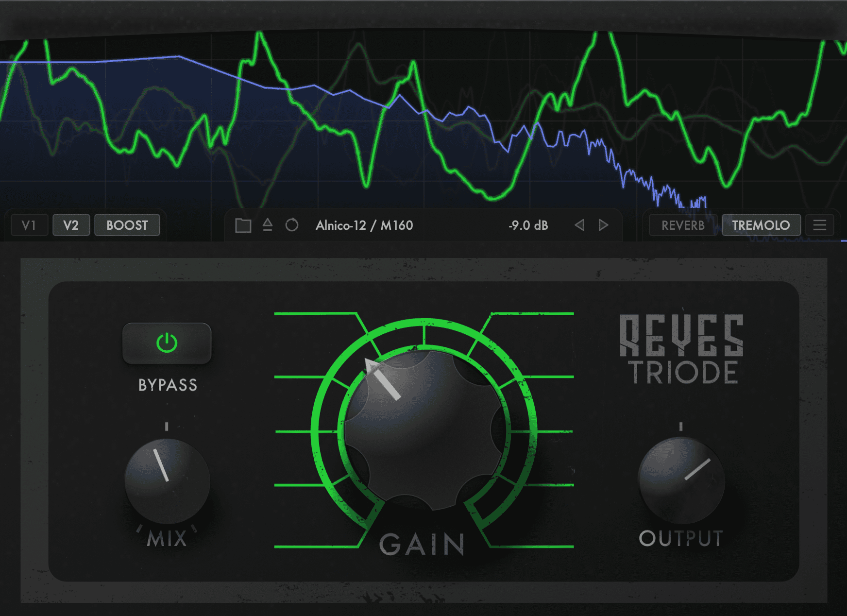The image size is (847, 616).
Task: Go to previous cabinet with left arrow
Action: [579, 225]
